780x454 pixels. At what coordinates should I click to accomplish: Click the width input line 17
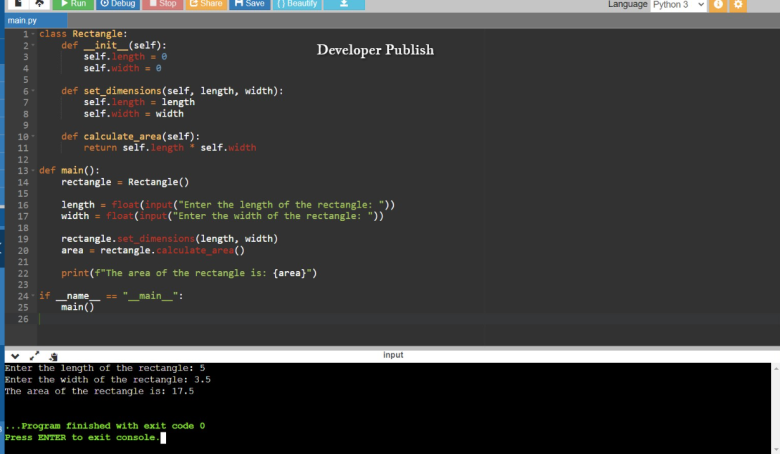(222, 216)
